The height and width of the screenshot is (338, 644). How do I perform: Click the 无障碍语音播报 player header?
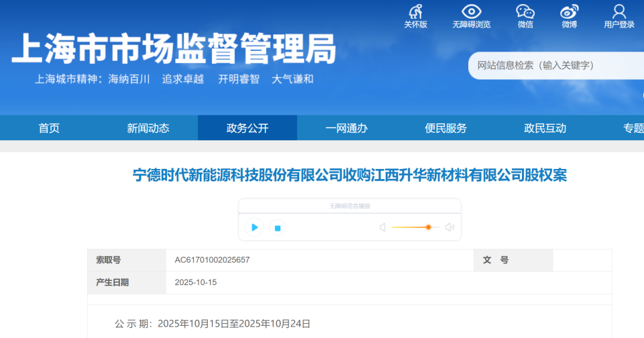(350, 206)
